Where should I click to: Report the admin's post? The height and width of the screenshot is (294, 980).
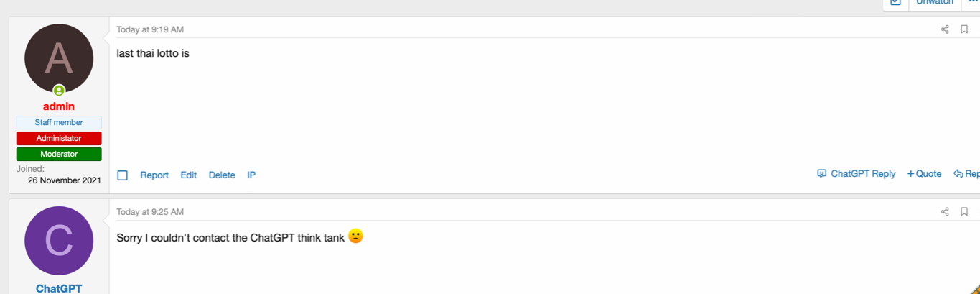click(154, 175)
